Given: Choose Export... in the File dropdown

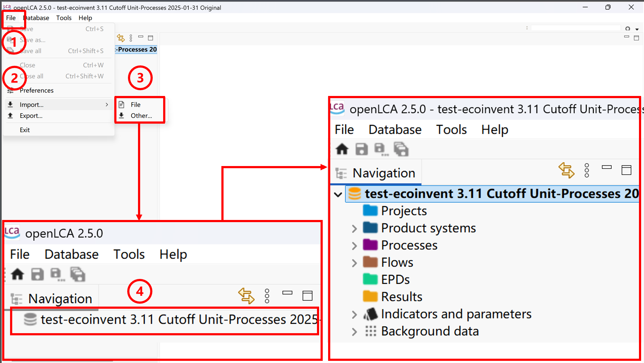Looking at the screenshot, I should 31,116.
